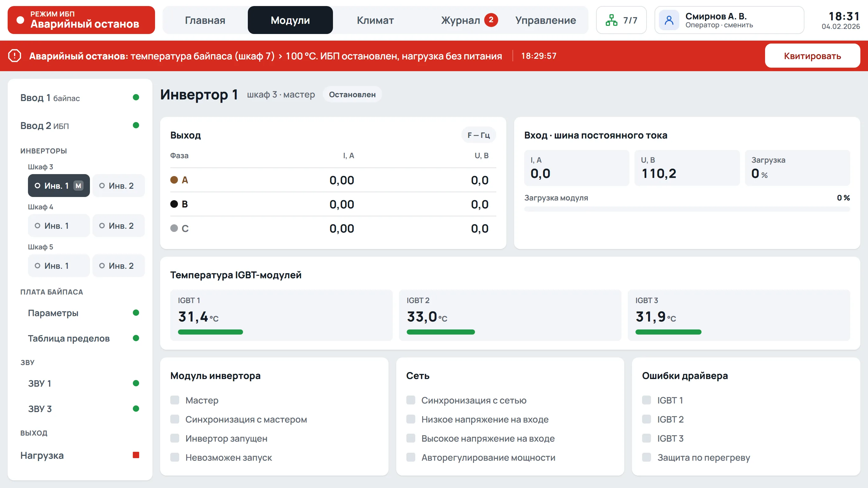Select Инв. 2 in Шкаф 5
This screenshot has height=488, width=868.
point(119,266)
